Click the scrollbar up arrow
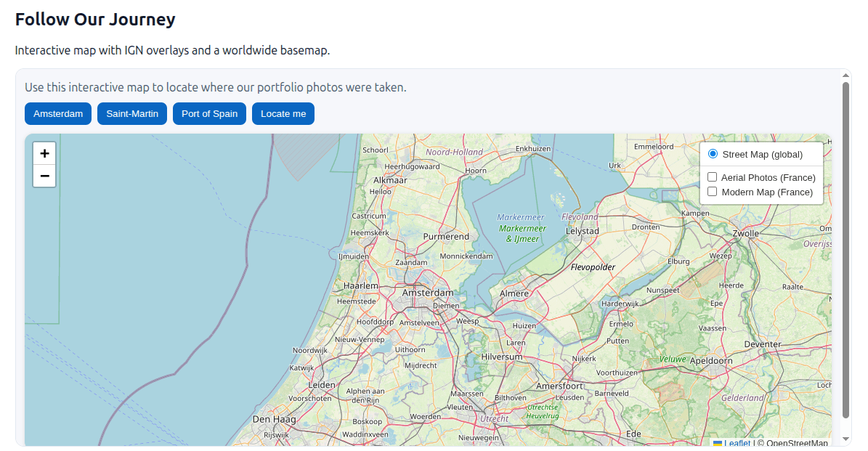This screenshot has height=451, width=868. click(845, 75)
